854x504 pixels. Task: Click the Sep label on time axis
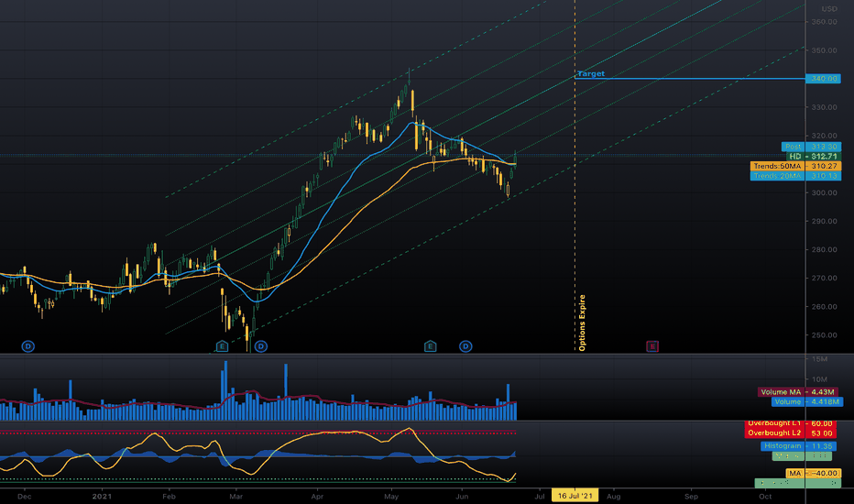pyautogui.click(x=691, y=497)
